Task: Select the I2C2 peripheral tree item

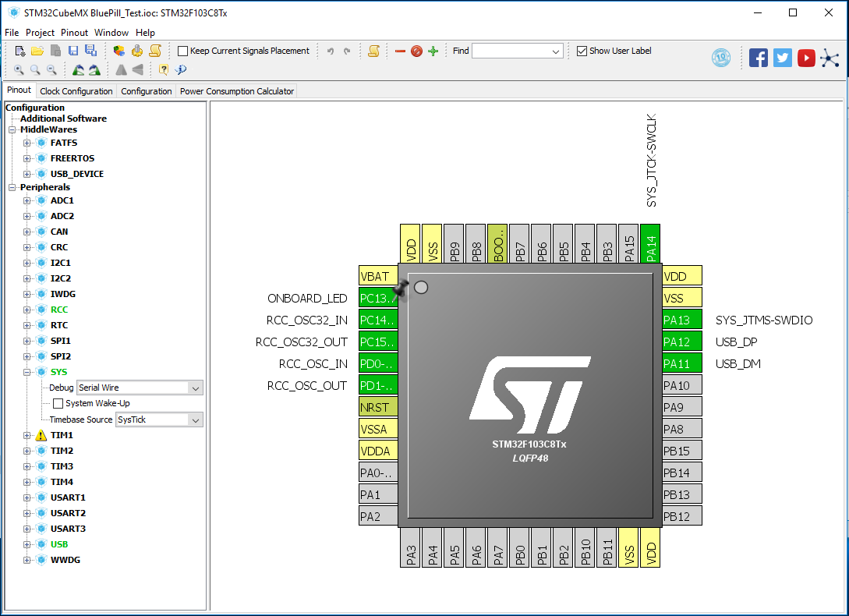Action: [x=61, y=278]
